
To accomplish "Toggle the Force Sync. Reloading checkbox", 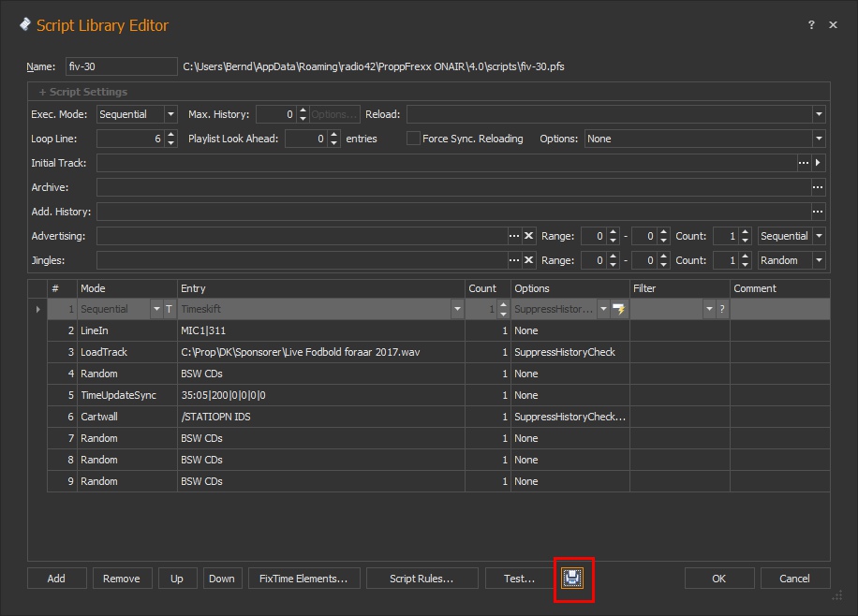I will coord(413,139).
